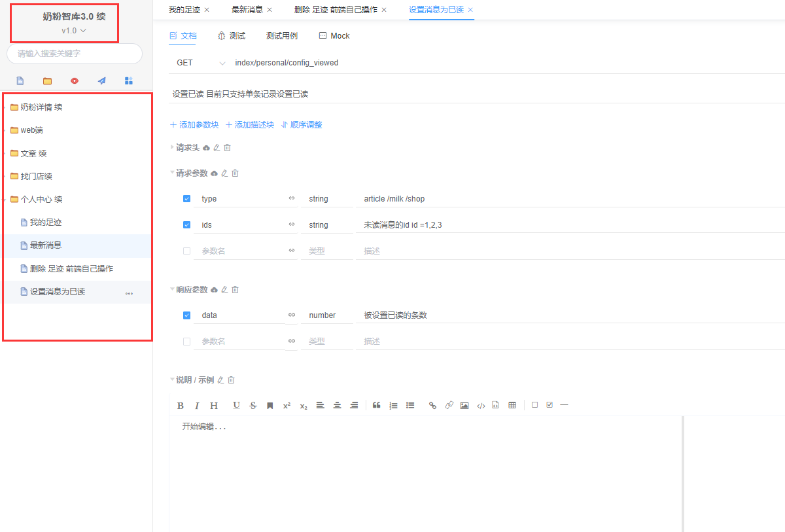Open the GET request method dropdown
The width and height of the screenshot is (785, 532).
click(x=200, y=63)
